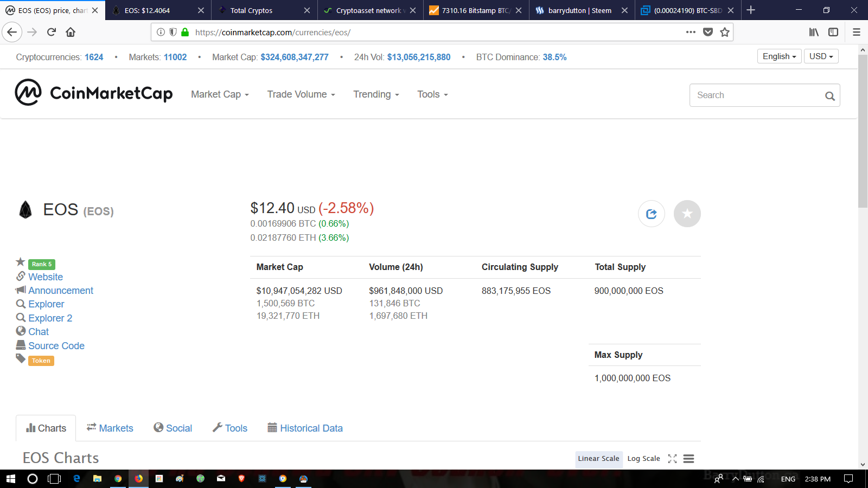Go to Firefox home page

coord(71,32)
